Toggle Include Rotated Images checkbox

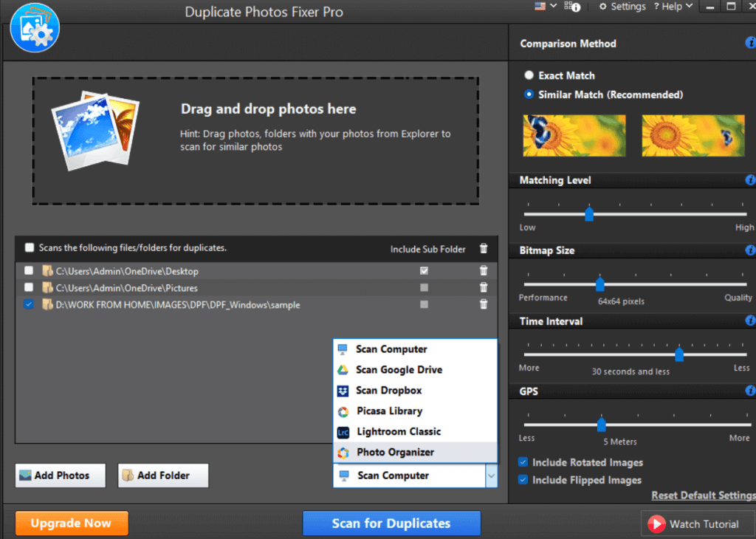click(x=523, y=462)
